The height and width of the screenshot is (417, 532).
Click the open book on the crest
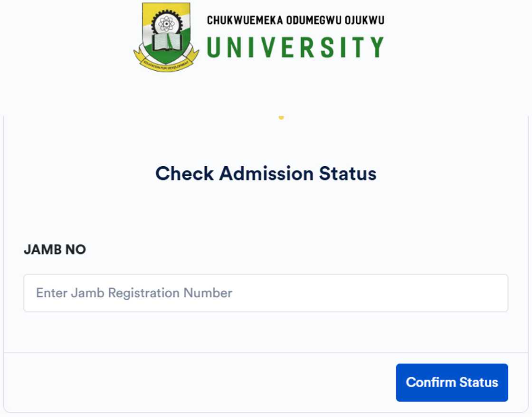click(x=166, y=42)
